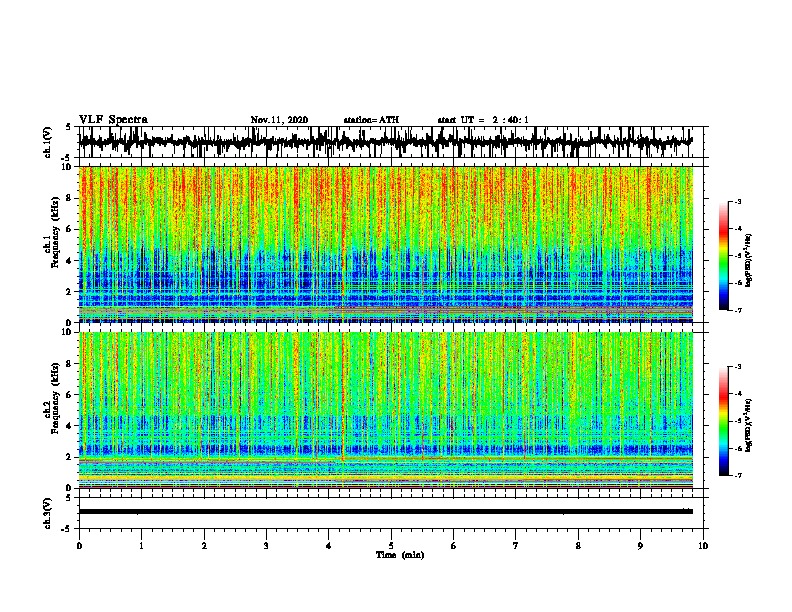Click the ch.1 voltage waveform trace
Screen dimensions: 792x612
385,142
